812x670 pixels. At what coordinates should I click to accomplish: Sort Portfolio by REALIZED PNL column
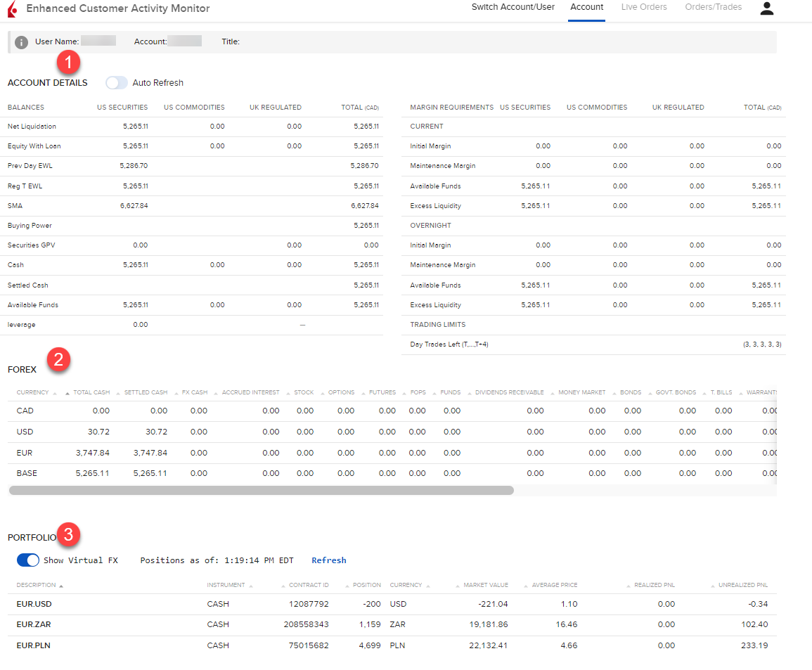pyautogui.click(x=654, y=585)
